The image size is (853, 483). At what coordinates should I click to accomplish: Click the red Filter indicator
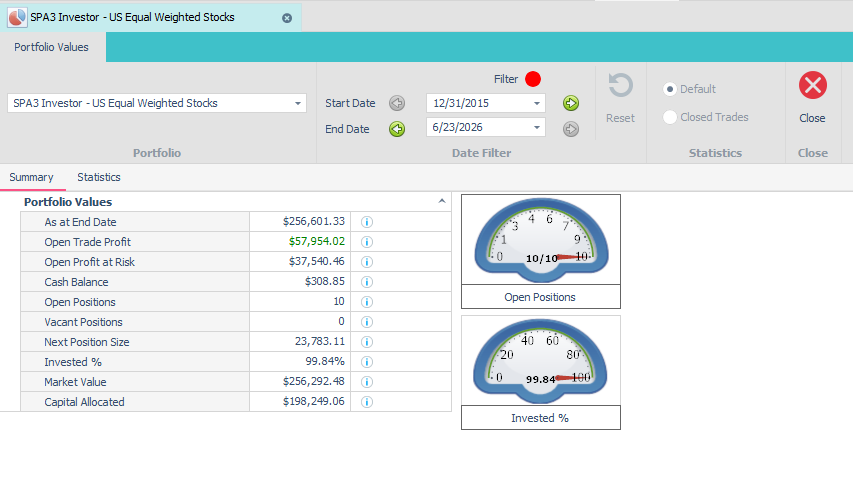533,79
